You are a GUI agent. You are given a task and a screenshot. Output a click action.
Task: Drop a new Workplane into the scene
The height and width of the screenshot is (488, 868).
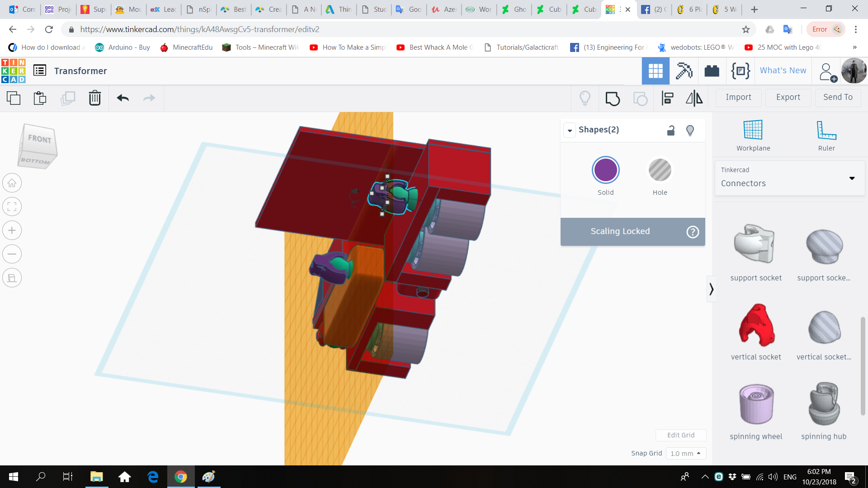click(x=753, y=133)
